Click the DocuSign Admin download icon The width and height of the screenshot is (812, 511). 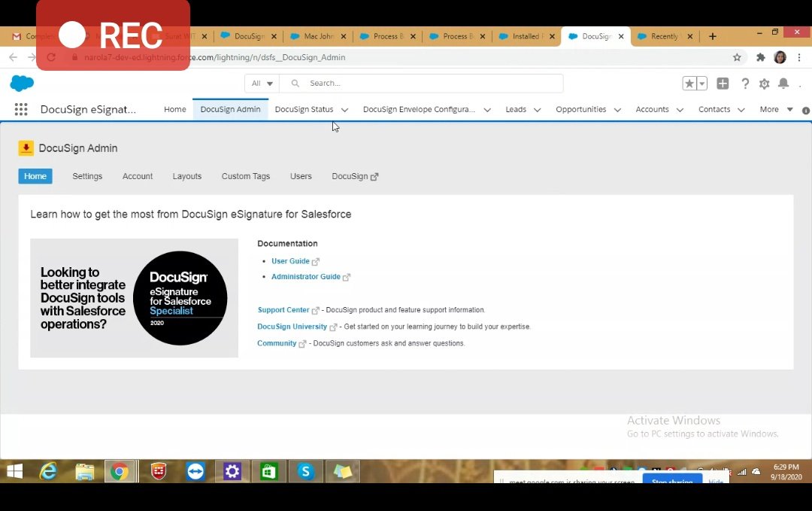(26, 148)
